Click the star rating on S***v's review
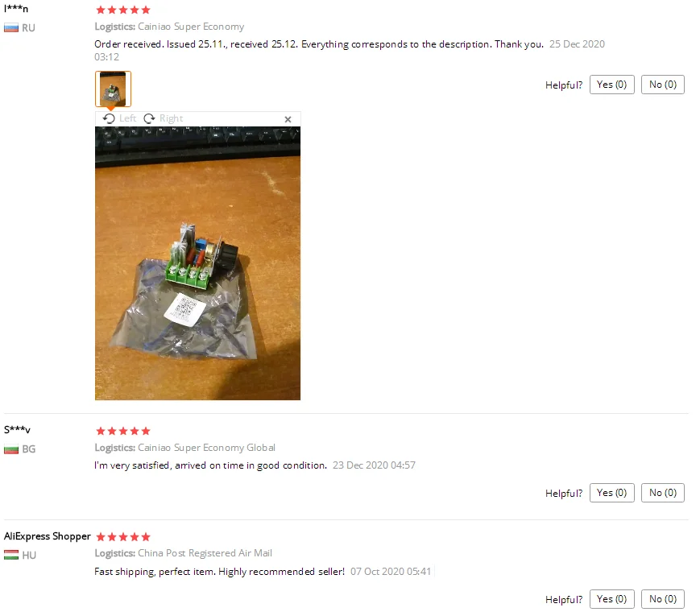700x616 pixels. pos(123,432)
